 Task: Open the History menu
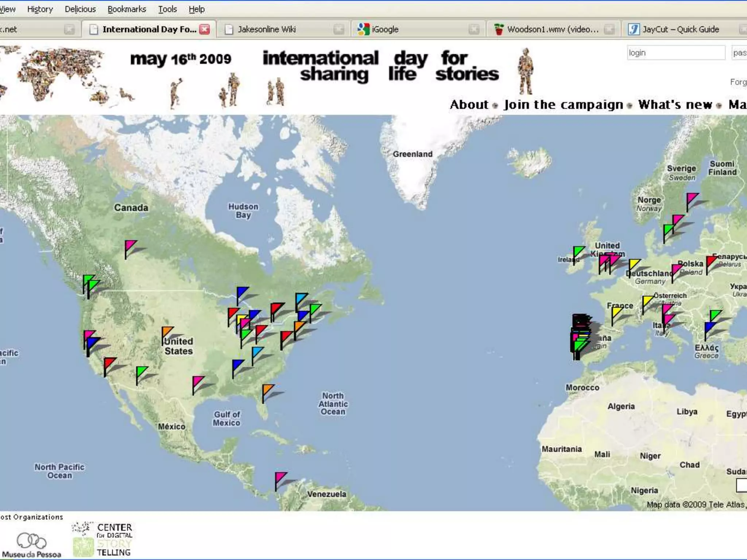click(x=40, y=9)
